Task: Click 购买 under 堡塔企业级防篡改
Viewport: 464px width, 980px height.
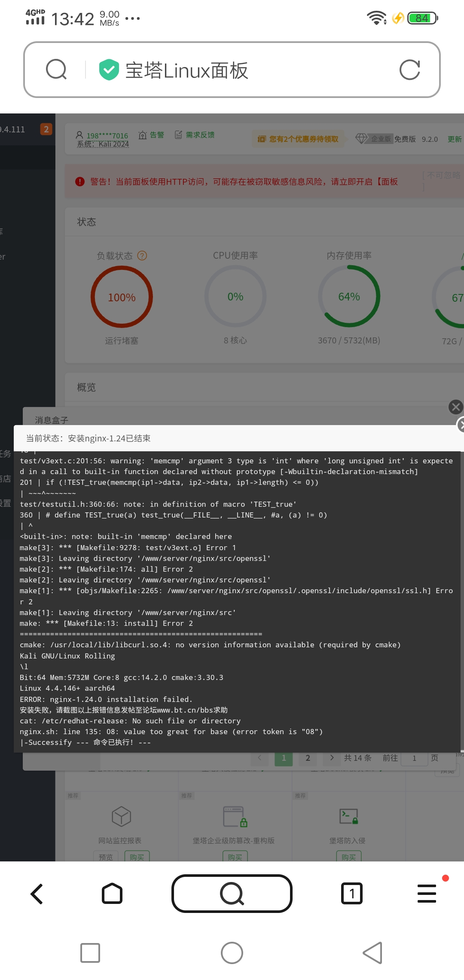Action: pos(235,857)
